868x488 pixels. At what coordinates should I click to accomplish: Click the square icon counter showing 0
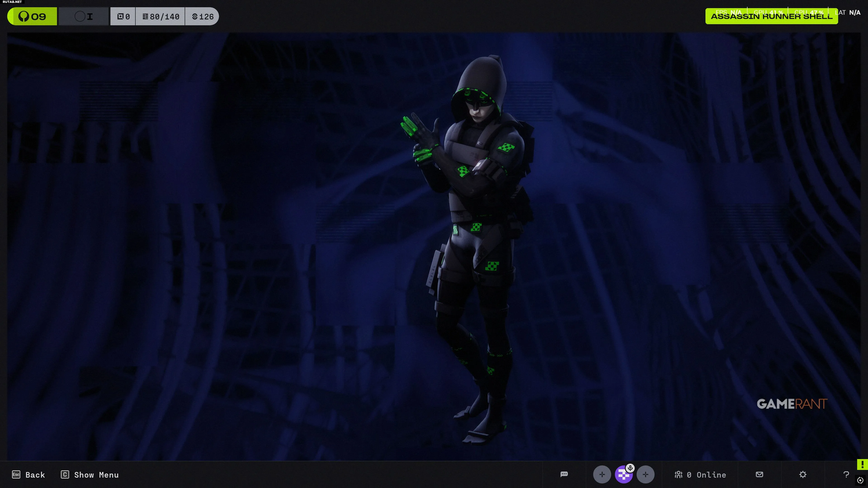point(123,16)
